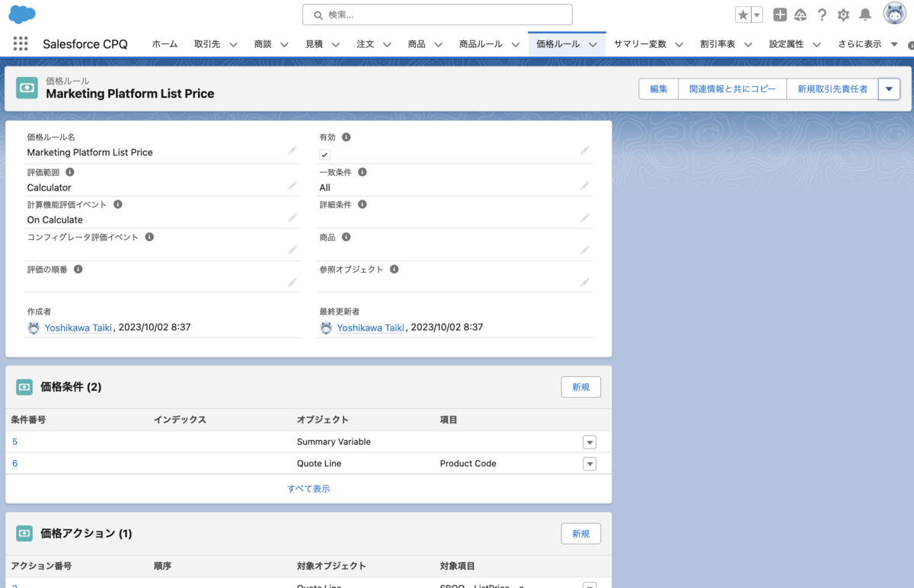914x588 pixels.
Task: Click the inline edit pencil for 価格ルール名
Action: click(x=292, y=151)
